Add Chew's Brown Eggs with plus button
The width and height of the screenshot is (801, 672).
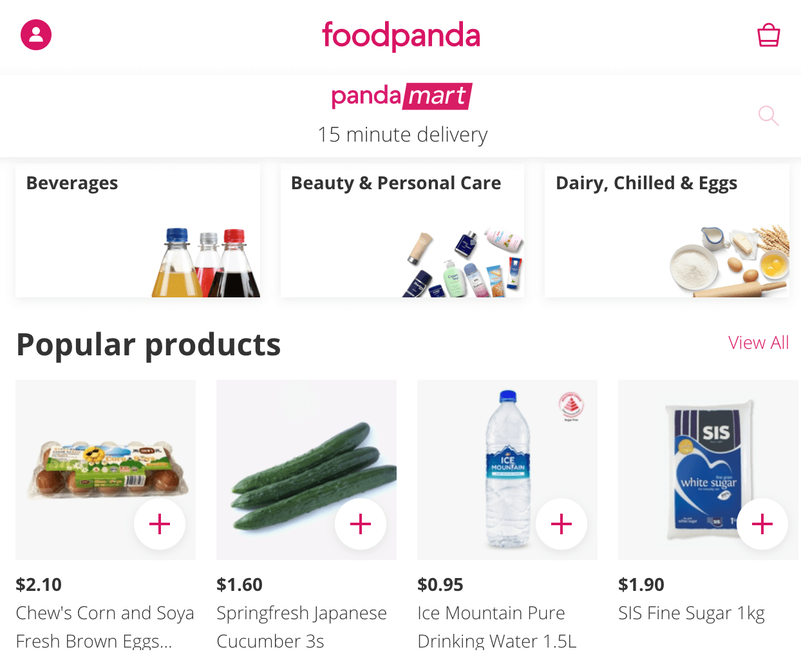160,524
